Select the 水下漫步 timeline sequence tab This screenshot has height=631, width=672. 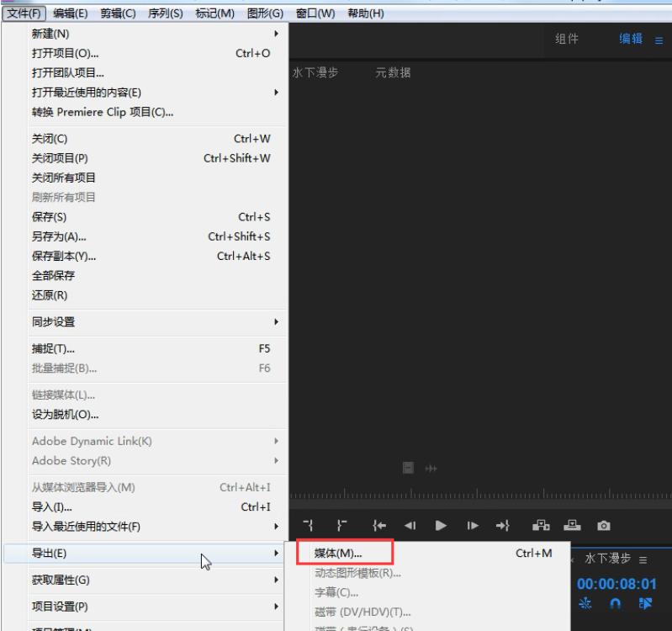tap(608, 558)
